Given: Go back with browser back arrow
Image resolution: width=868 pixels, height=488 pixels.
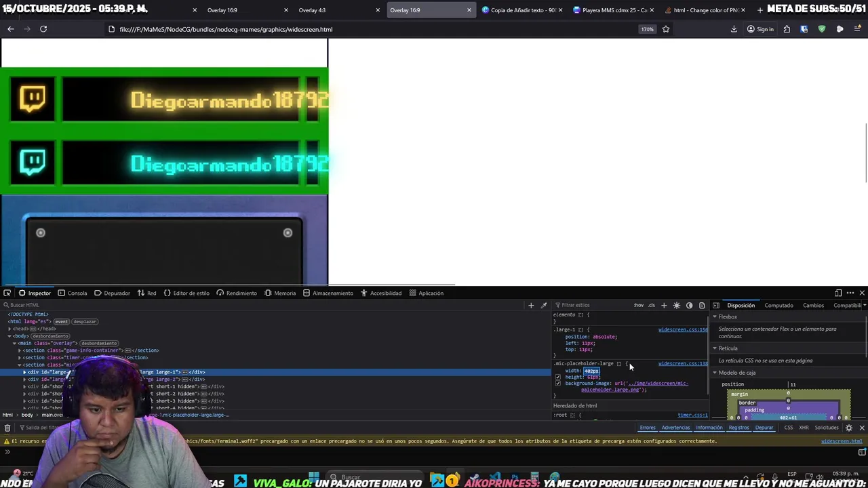Looking at the screenshot, I should (x=10, y=29).
